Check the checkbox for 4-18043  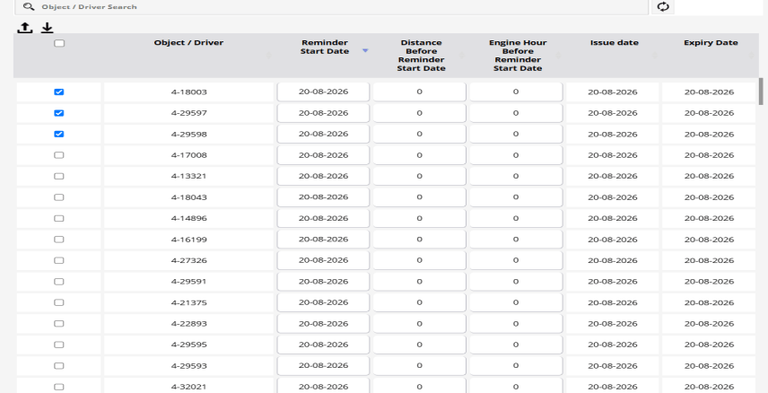59,197
